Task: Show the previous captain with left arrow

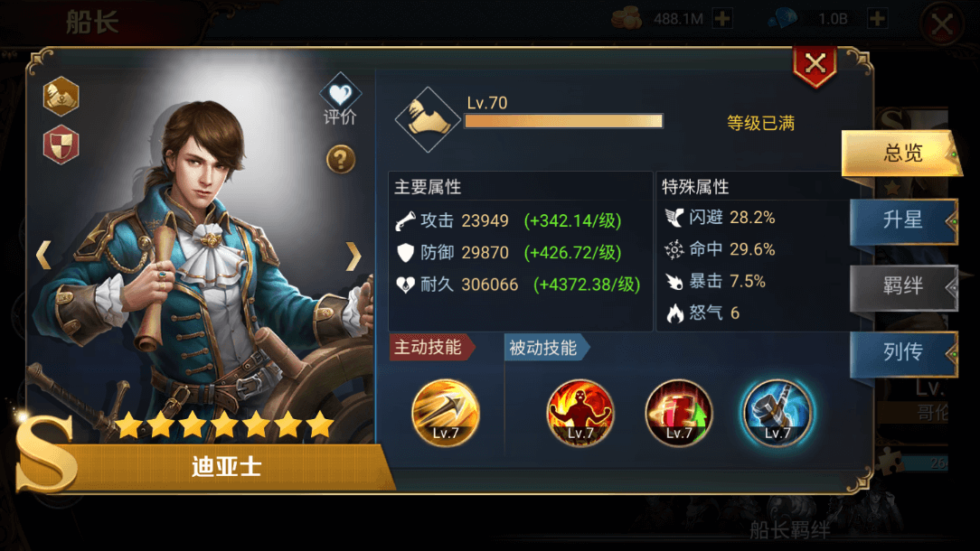Action: 43,256
